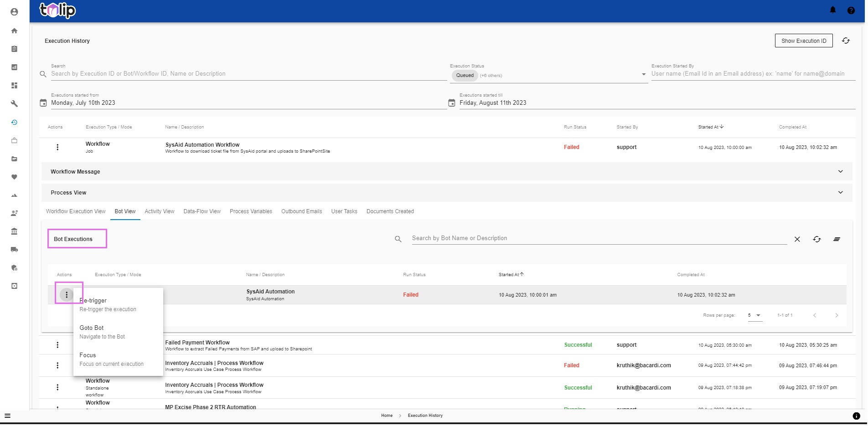The height and width of the screenshot is (426, 868).
Task: Clear the bot search with the X icon
Action: [x=797, y=239]
